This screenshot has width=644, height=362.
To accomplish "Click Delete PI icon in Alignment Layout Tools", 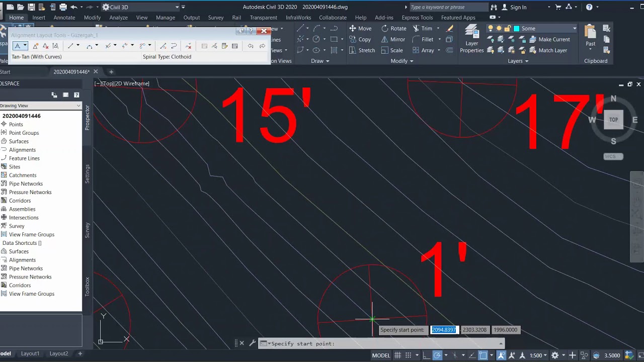I will pos(45,46).
